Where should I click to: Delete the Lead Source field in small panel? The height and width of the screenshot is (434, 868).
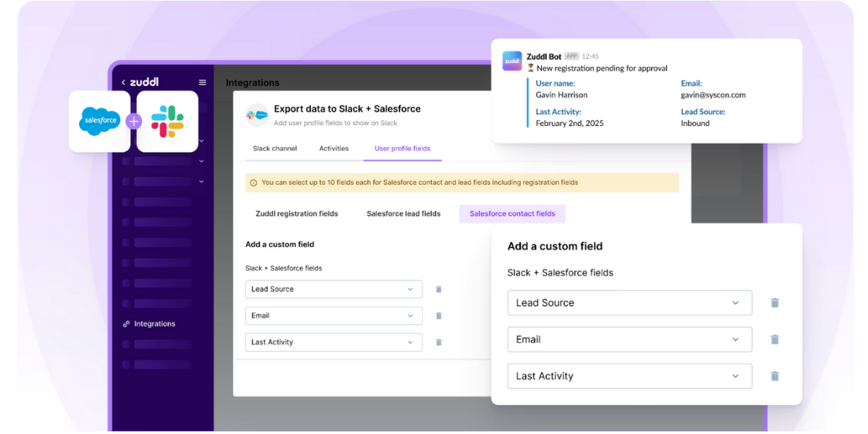click(x=438, y=289)
